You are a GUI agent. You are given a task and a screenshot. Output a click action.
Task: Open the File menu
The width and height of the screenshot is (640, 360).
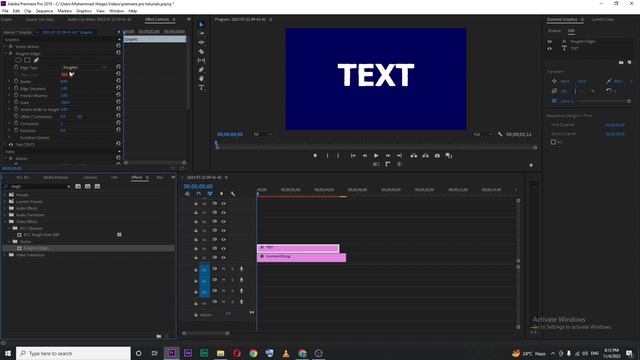[x=5, y=11]
